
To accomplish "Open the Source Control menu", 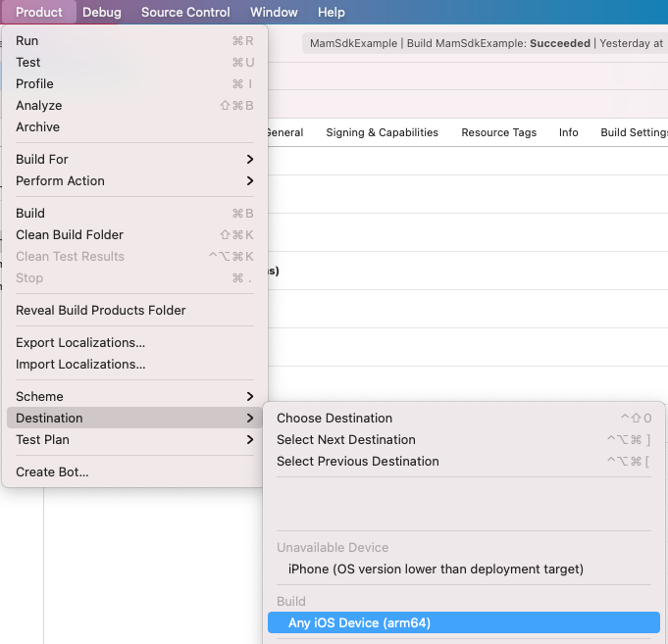I will [x=185, y=12].
